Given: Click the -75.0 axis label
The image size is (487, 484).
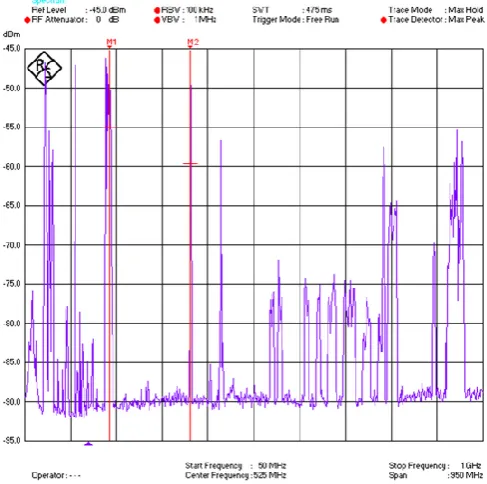Looking at the screenshot, I should [12, 284].
